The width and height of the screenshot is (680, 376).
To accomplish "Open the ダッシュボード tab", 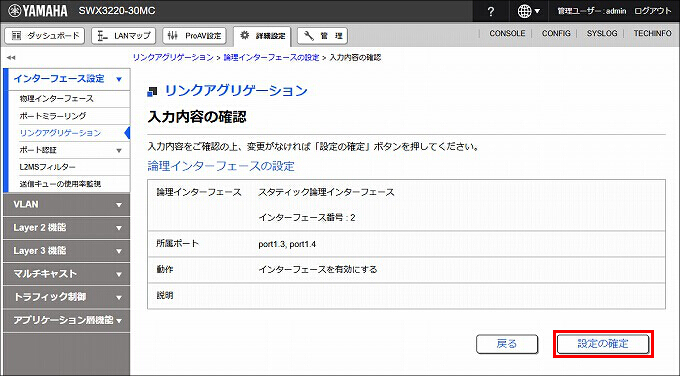I will pos(45,36).
